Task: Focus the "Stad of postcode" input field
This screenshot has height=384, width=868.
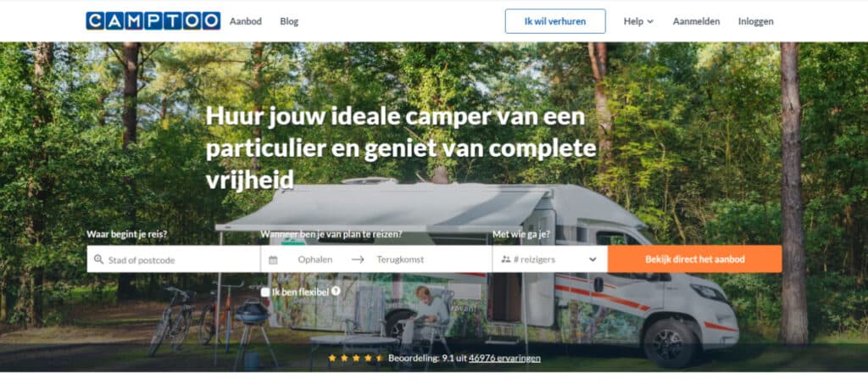Action: tap(173, 259)
